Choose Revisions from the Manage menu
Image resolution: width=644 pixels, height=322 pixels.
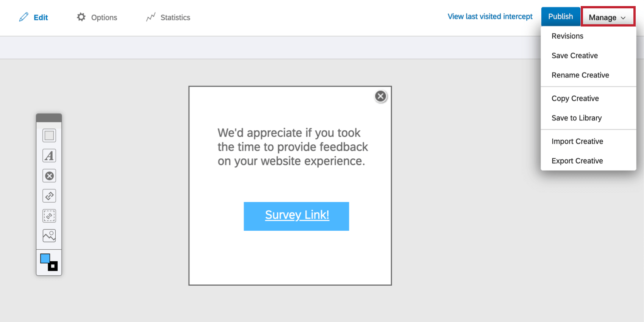pos(567,36)
